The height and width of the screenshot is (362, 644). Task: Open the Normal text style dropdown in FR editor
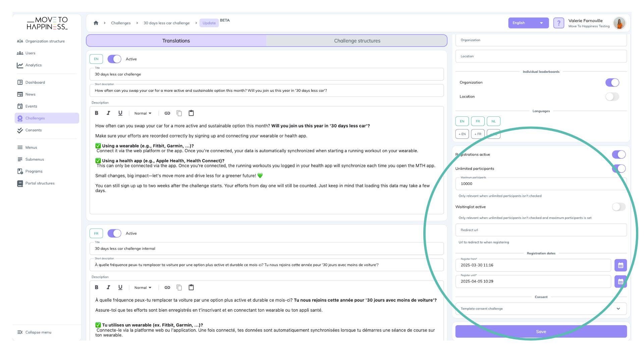(143, 288)
